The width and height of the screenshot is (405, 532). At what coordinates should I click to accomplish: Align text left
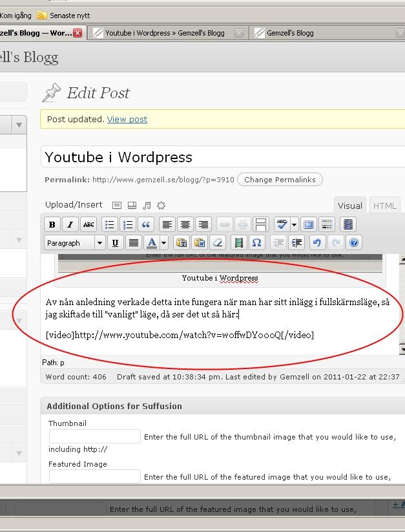[167, 224]
